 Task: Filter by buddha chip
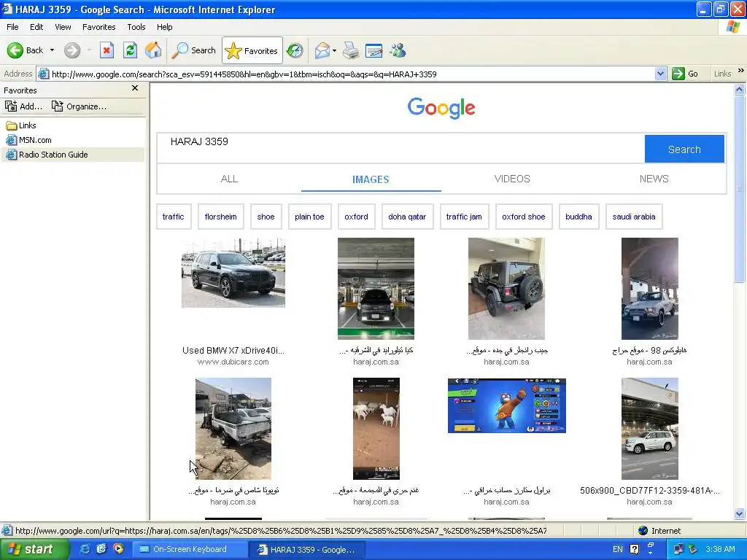coord(578,217)
